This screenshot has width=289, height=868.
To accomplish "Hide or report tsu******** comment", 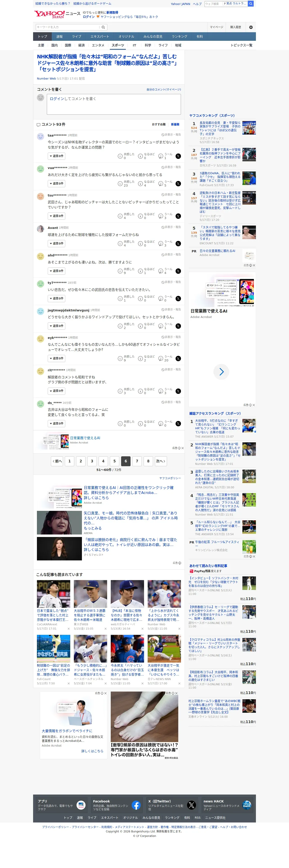I will 171,195.
